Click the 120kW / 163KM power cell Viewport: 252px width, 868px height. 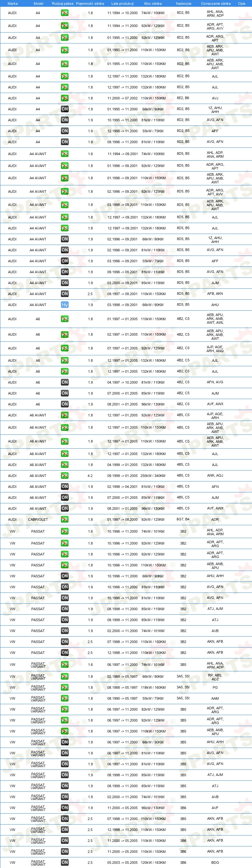pos(153,863)
